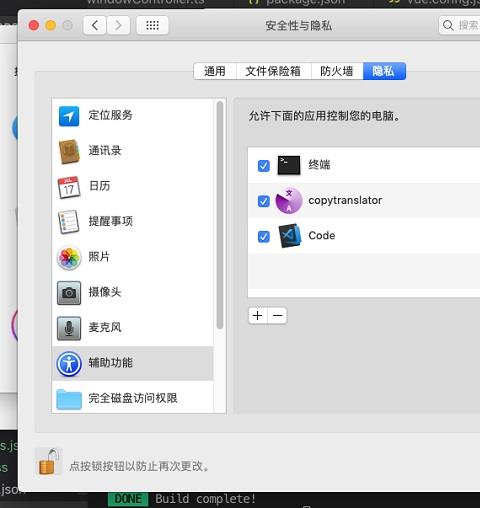Add an app with the plus button
Screen dimensions: 480x508
point(258,315)
